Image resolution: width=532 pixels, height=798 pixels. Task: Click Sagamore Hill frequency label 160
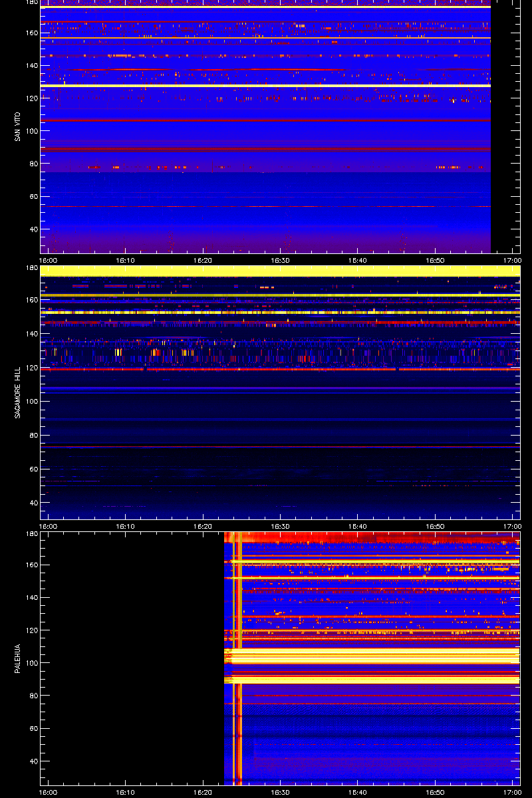click(31, 299)
